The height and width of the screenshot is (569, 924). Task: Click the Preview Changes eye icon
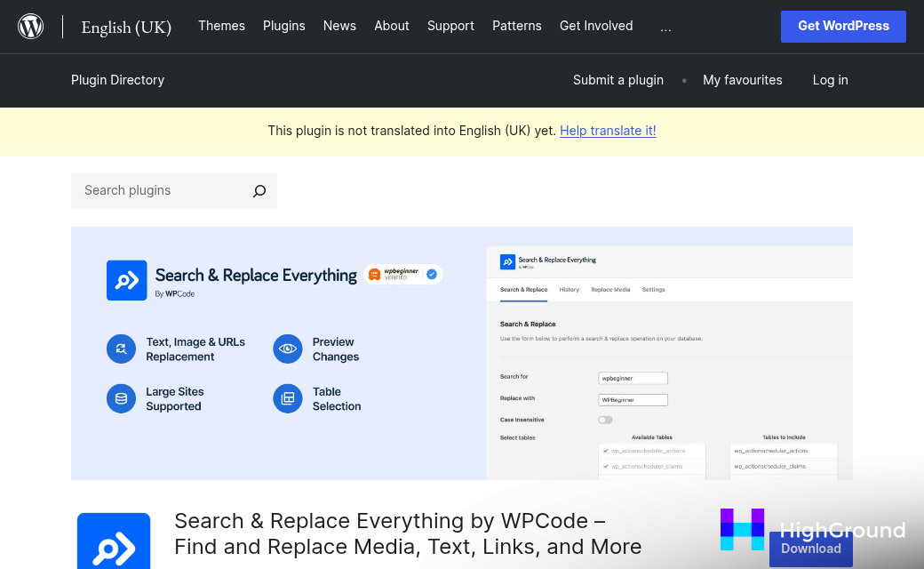pyautogui.click(x=287, y=349)
